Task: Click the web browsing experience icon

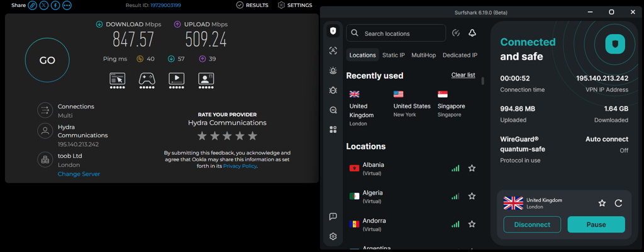Action: 117,80
